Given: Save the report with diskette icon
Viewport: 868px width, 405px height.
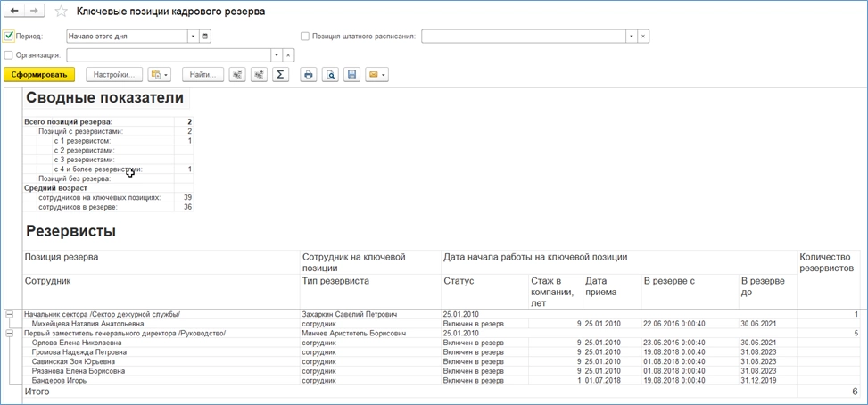Looking at the screenshot, I should point(352,75).
